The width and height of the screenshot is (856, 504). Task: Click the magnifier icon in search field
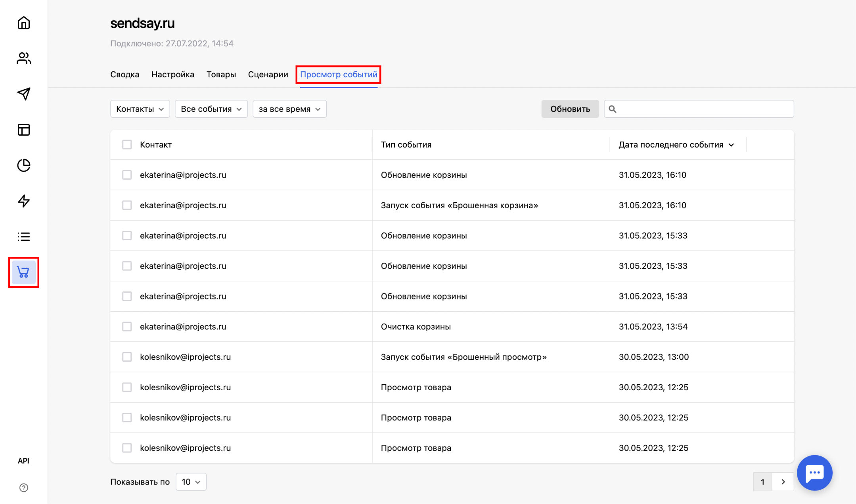click(x=613, y=109)
